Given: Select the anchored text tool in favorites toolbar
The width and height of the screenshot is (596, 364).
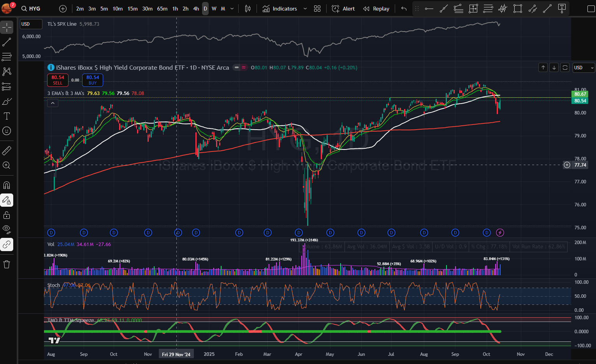Looking at the screenshot, I should pos(562,9).
